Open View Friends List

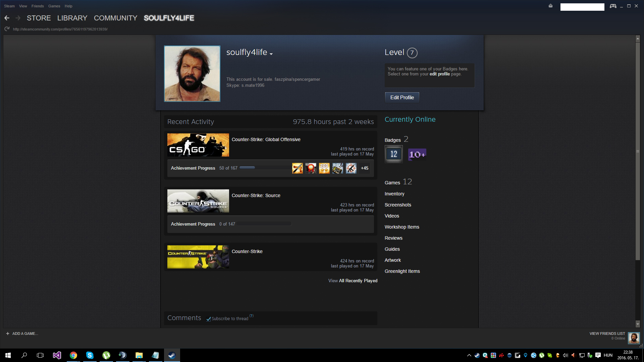(607, 334)
